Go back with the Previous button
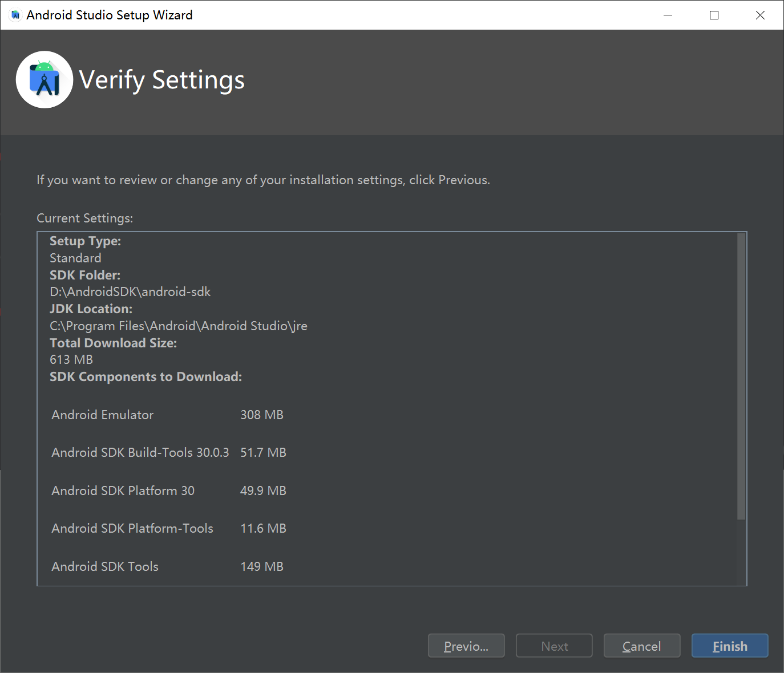This screenshot has width=784, height=673. pyautogui.click(x=466, y=646)
